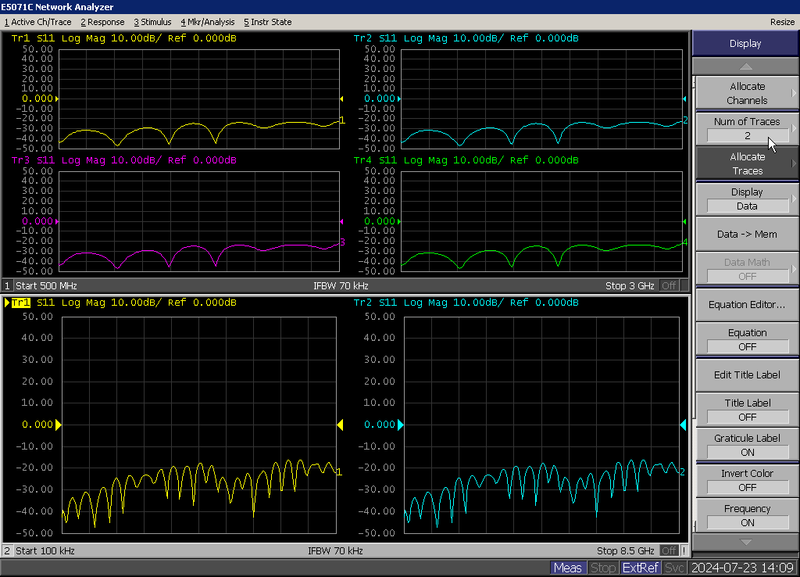Screen dimensions: 800x577
Task: Click the Svc indicator in the status bar
Action: click(675, 568)
